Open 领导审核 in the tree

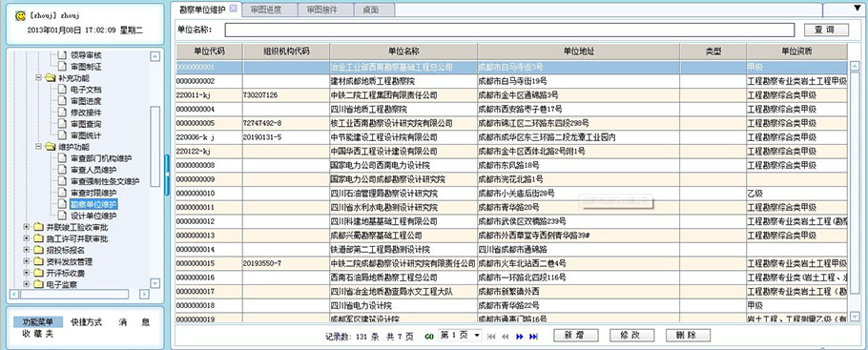(86, 55)
